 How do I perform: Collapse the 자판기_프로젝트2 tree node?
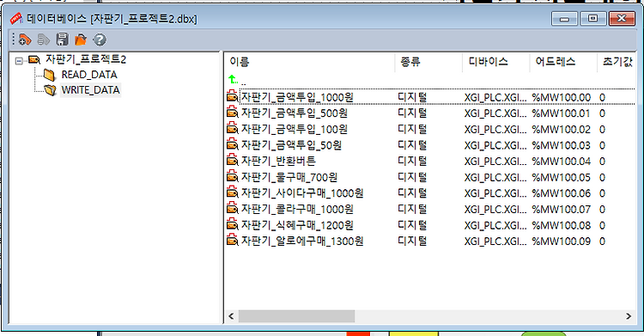(19, 61)
